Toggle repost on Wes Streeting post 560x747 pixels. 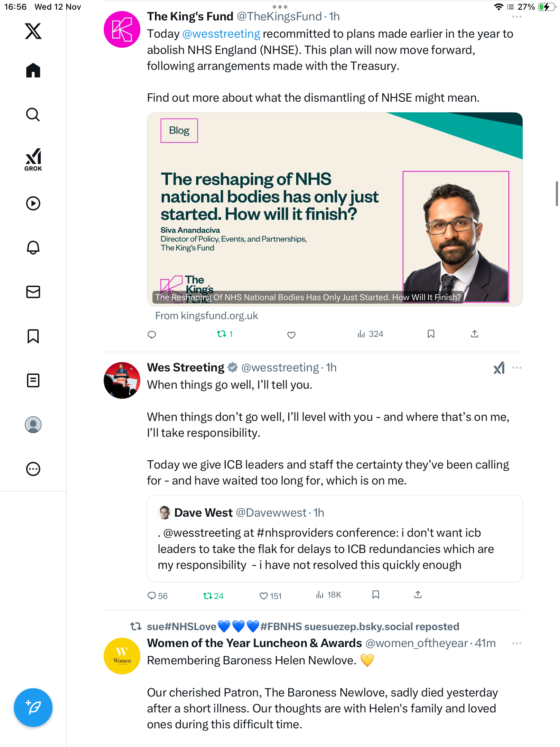point(208,596)
